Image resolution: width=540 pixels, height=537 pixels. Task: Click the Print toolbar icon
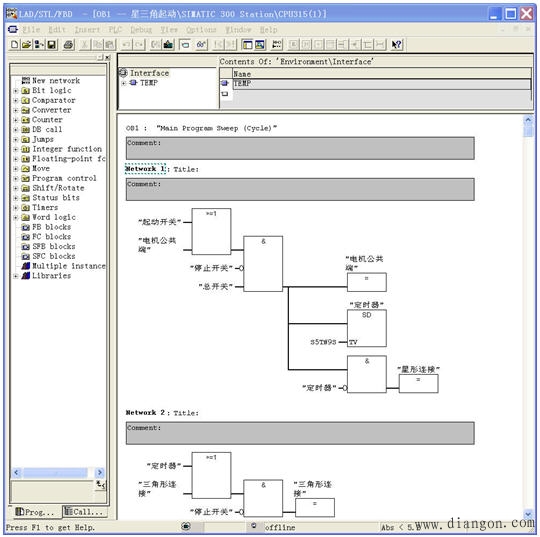(x=69, y=44)
